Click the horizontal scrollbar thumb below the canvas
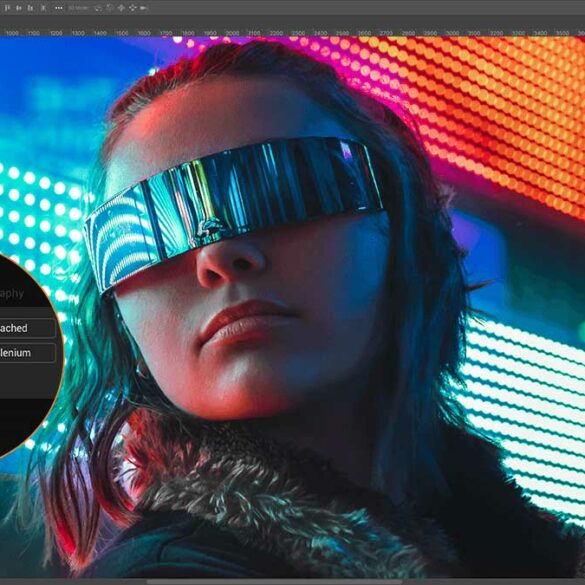Screen dimensions: 585x585 click(x=274, y=582)
